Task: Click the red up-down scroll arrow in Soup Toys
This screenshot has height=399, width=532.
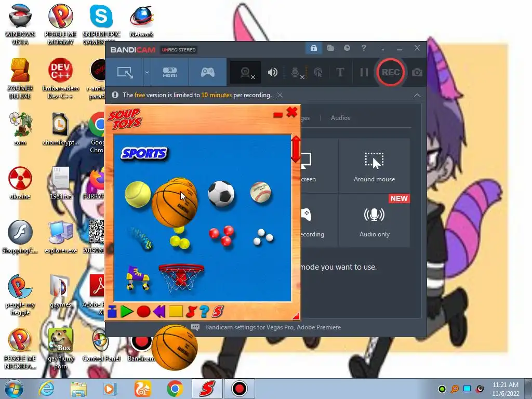Action: pos(296,149)
